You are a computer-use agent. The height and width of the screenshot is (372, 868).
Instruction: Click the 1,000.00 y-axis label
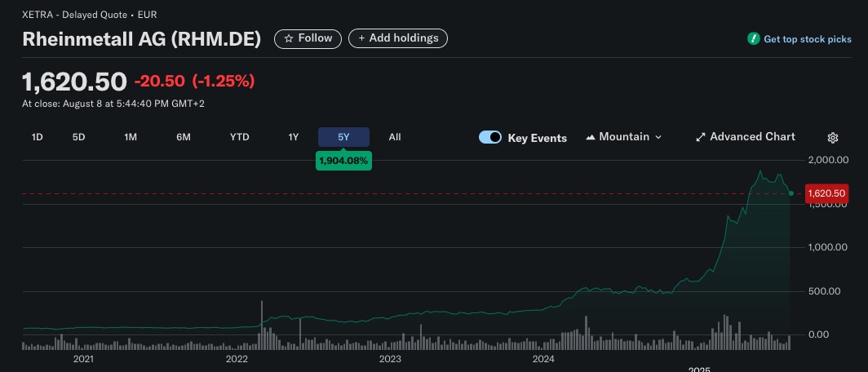[x=828, y=247]
